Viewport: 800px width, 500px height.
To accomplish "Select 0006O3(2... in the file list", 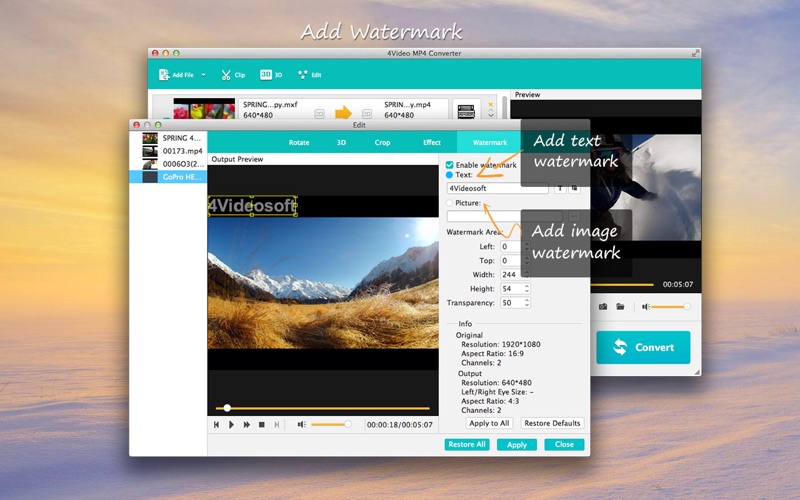I will coord(168,164).
